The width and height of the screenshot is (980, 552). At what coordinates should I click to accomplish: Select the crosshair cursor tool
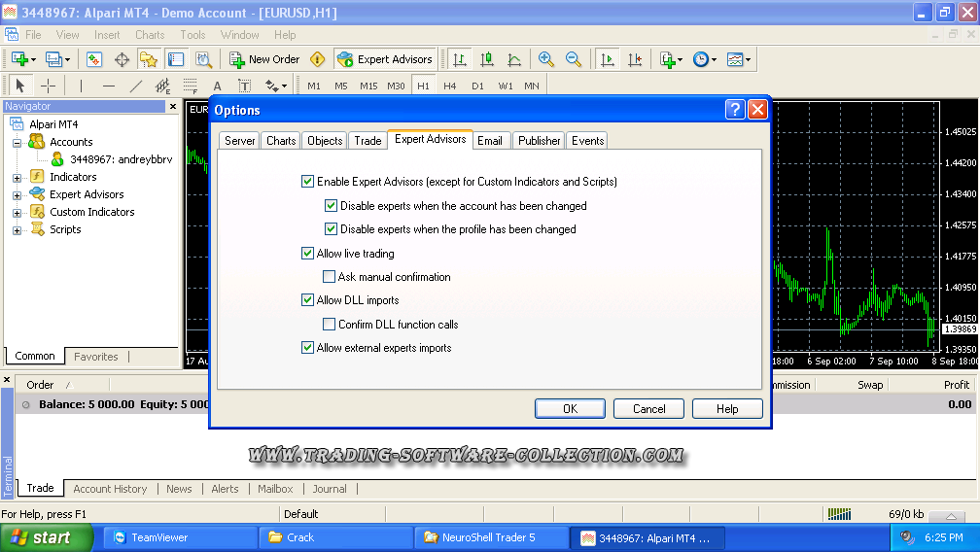[x=48, y=86]
